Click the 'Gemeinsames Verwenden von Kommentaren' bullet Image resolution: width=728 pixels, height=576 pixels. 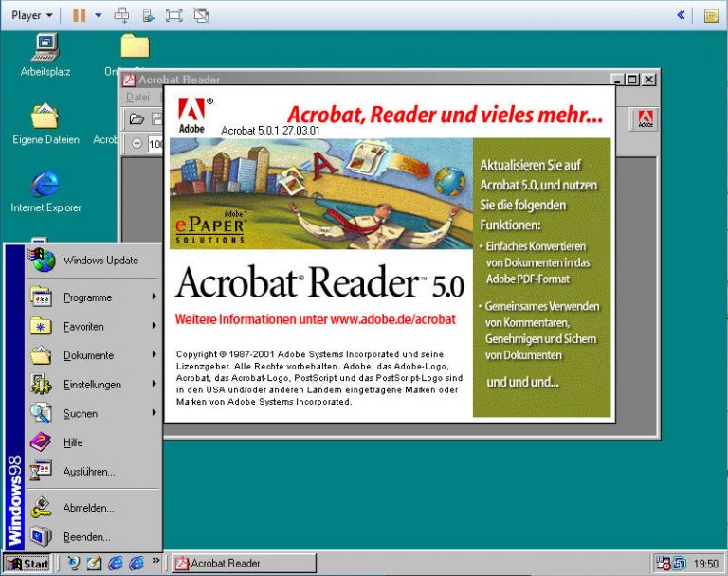coord(541,331)
